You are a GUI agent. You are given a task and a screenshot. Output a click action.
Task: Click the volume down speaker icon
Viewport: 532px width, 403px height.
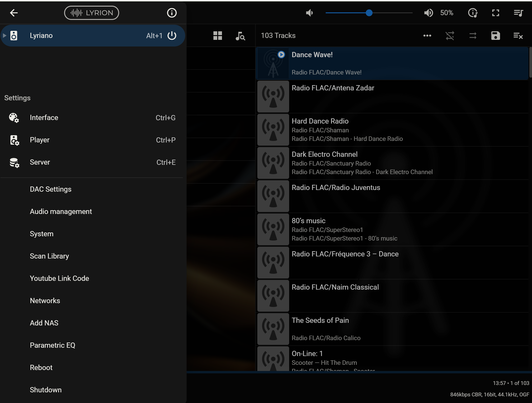tap(310, 13)
